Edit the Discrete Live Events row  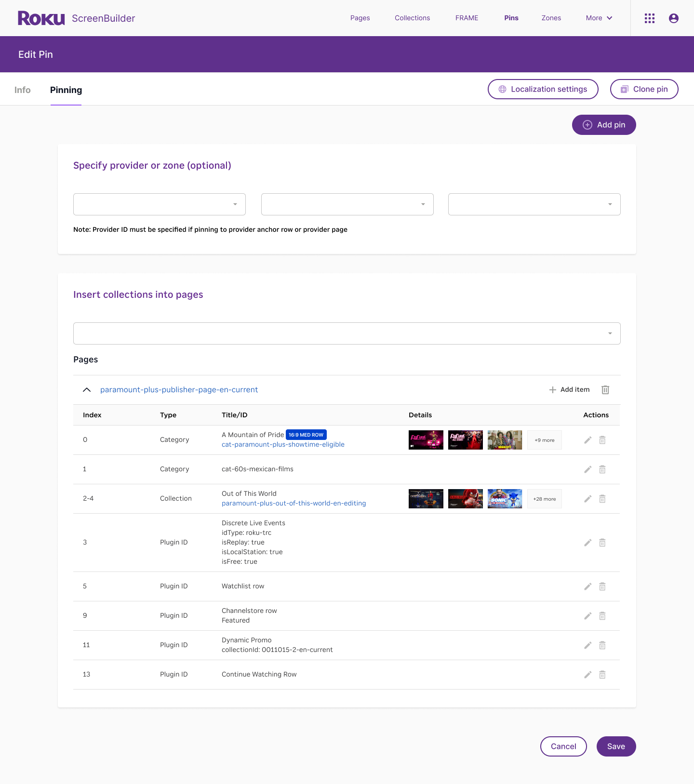click(587, 543)
